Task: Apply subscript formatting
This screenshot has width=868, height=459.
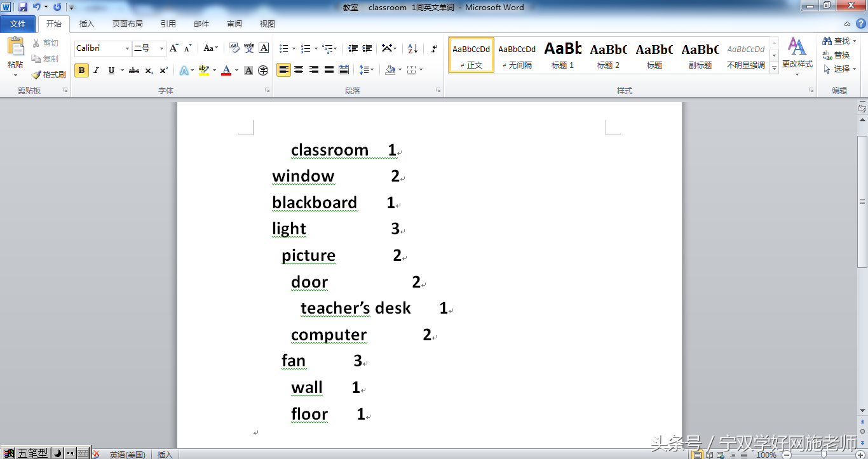Action: coord(149,70)
